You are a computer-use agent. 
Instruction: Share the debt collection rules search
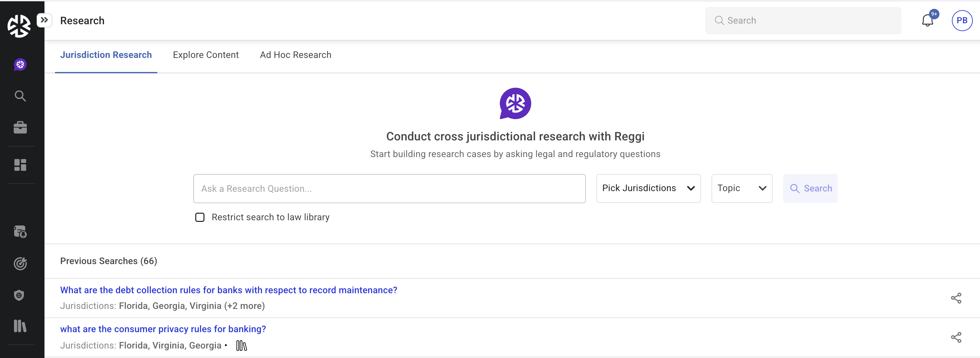[956, 298]
